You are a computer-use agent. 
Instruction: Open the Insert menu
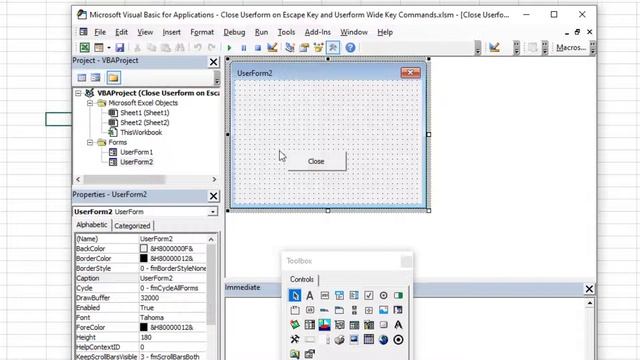(171, 32)
